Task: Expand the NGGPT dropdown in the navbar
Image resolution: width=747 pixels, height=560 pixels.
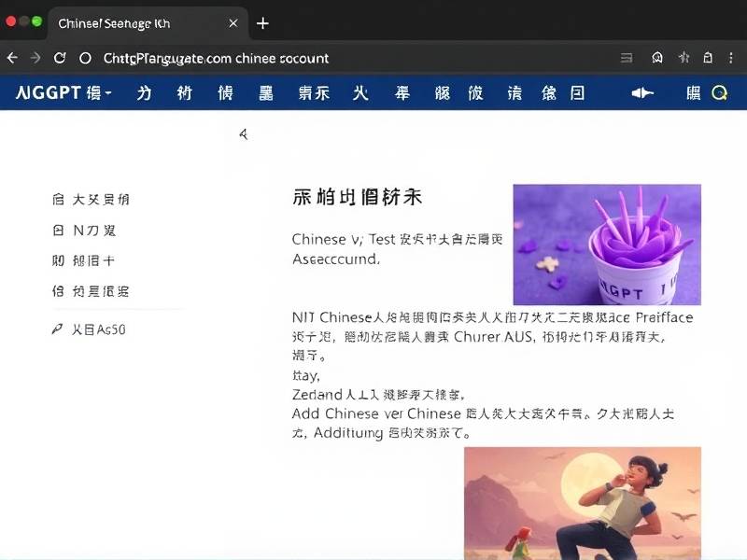Action: pyautogui.click(x=63, y=92)
